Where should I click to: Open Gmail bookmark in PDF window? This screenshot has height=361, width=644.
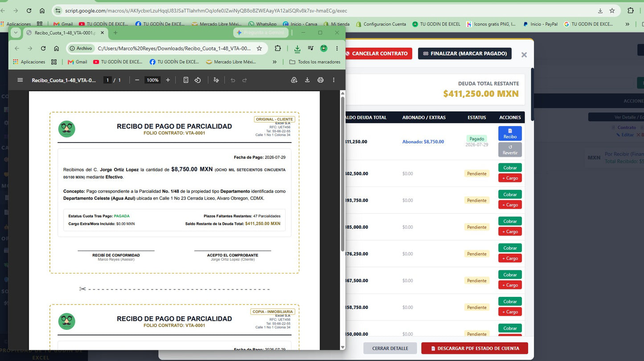pyautogui.click(x=78, y=62)
